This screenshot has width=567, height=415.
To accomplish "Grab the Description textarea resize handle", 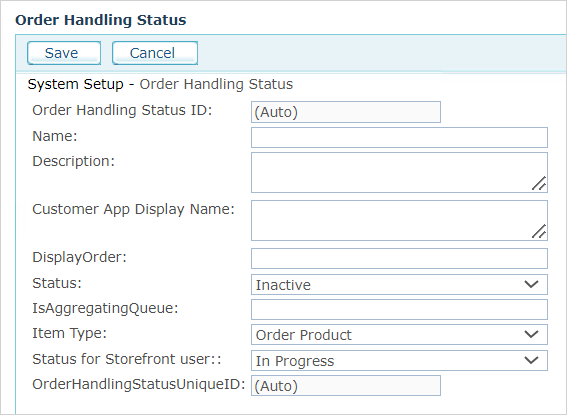I will (539, 183).
